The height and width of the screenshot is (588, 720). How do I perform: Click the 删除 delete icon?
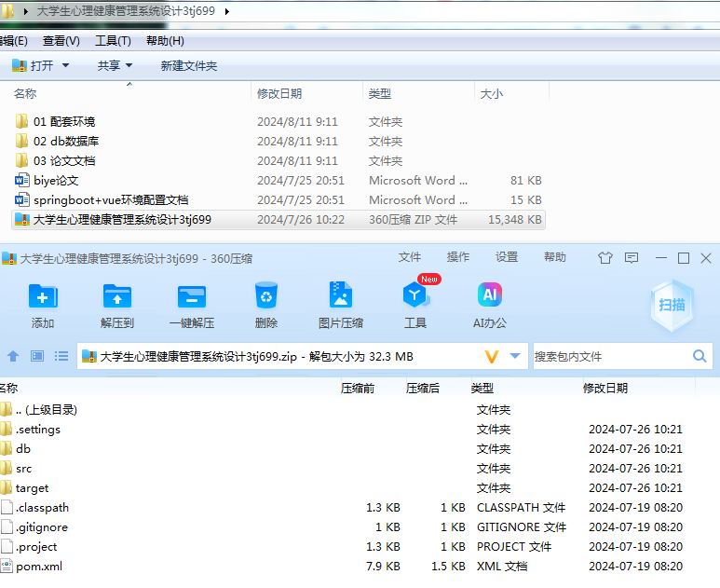click(x=266, y=294)
